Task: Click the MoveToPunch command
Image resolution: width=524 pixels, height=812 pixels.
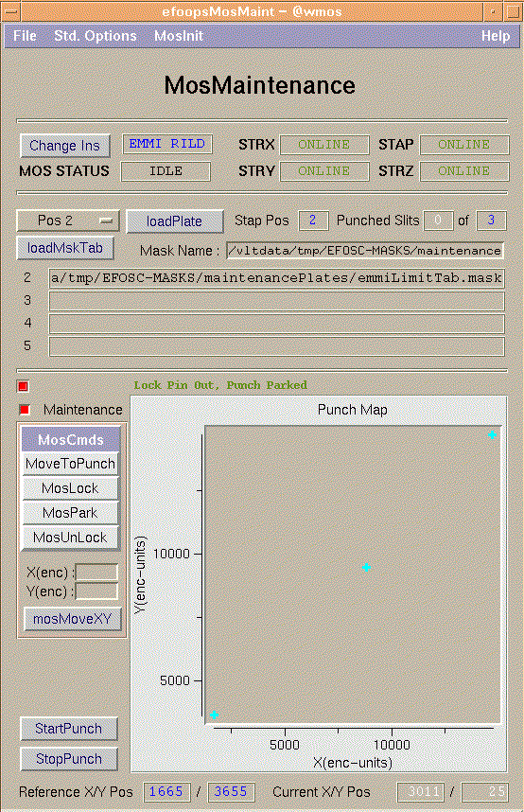Action: (x=70, y=464)
